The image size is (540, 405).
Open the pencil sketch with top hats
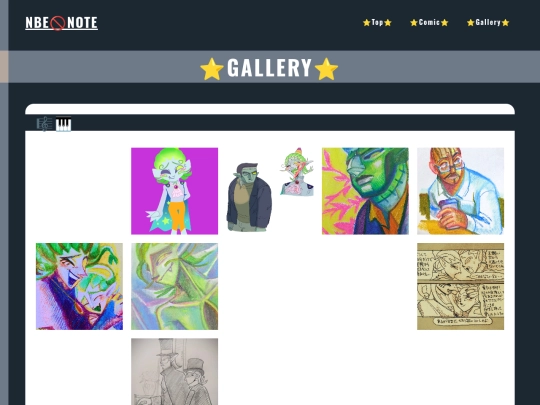(x=174, y=372)
